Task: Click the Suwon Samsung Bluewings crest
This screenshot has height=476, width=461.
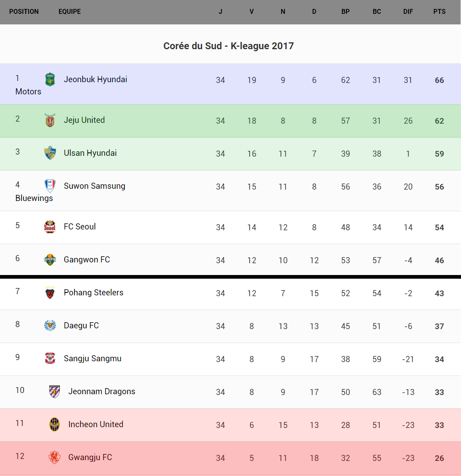Action: [50, 186]
